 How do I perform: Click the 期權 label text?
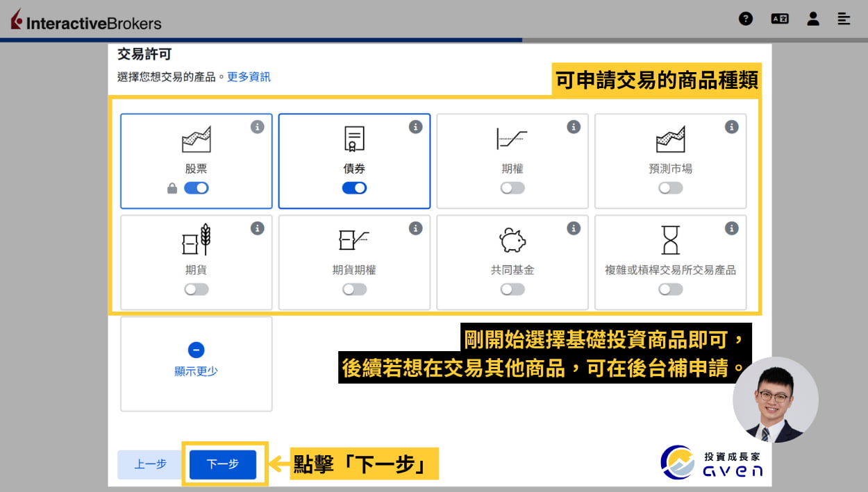(512, 169)
